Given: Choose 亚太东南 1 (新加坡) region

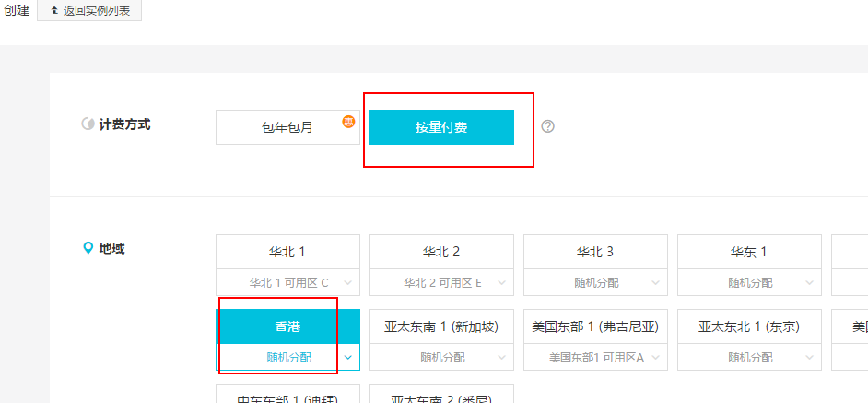Looking at the screenshot, I should (x=441, y=326).
